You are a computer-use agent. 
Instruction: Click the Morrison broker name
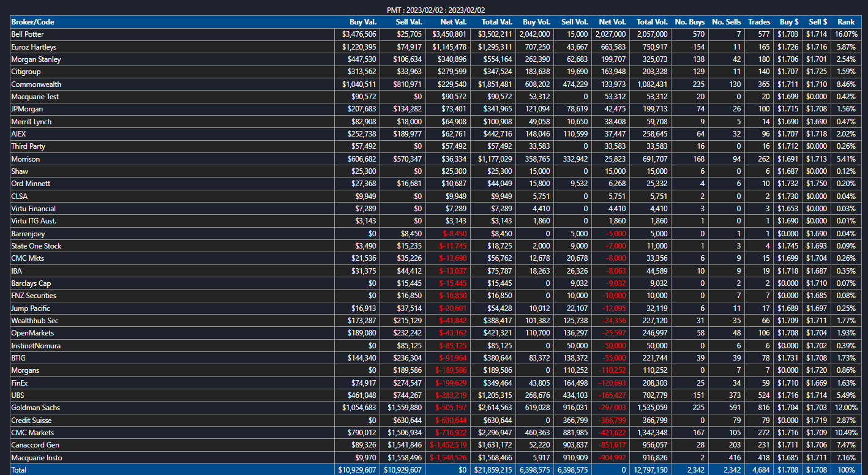pos(26,159)
